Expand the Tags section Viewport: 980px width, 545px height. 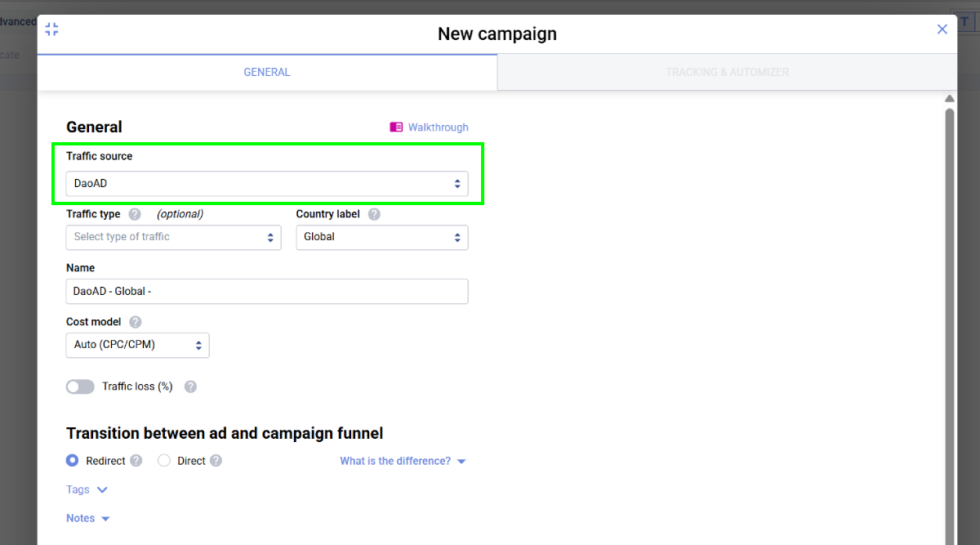tap(87, 489)
